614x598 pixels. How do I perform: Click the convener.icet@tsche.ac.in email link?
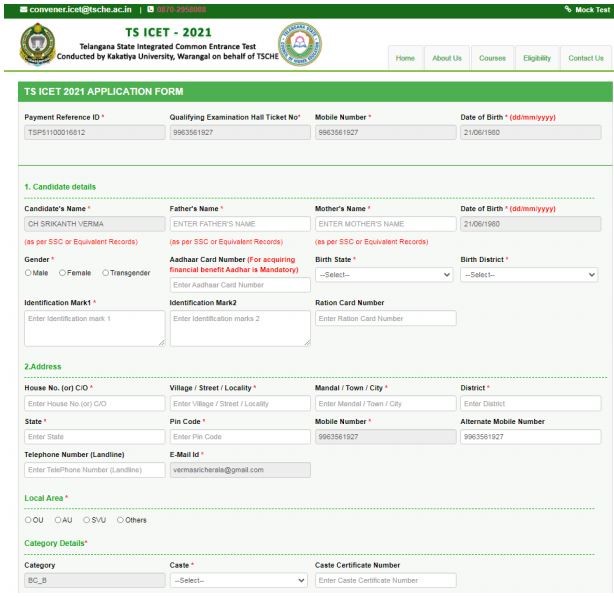click(x=81, y=9)
